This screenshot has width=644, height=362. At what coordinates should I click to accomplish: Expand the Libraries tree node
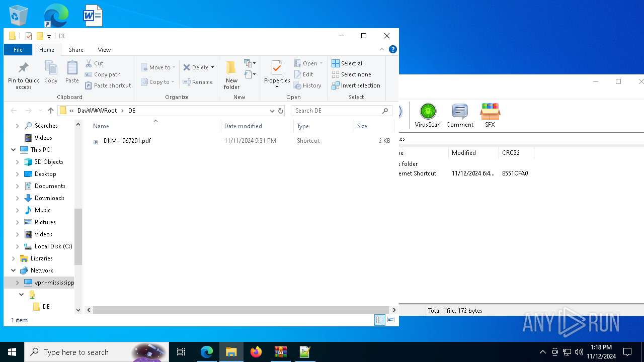(x=13, y=258)
